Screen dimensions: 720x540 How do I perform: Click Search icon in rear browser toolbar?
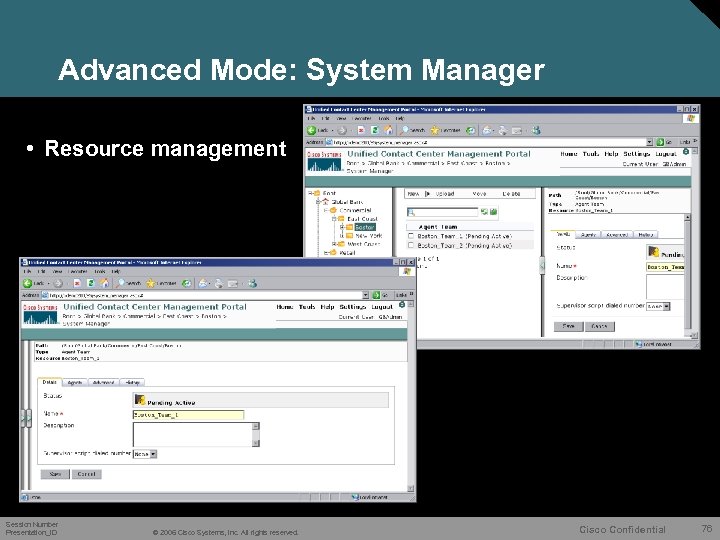click(x=405, y=130)
